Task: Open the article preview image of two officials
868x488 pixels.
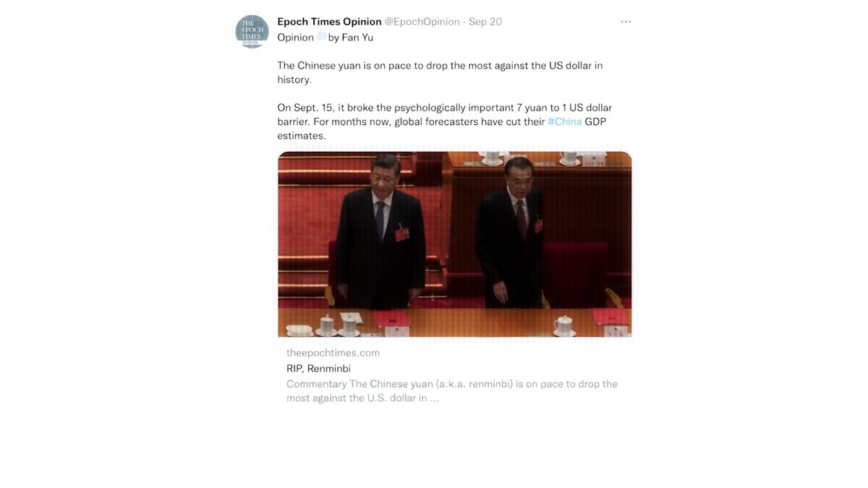Action: click(455, 244)
